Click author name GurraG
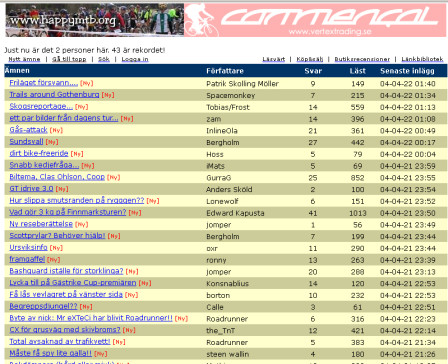The height and width of the screenshot is (364, 448). click(218, 178)
